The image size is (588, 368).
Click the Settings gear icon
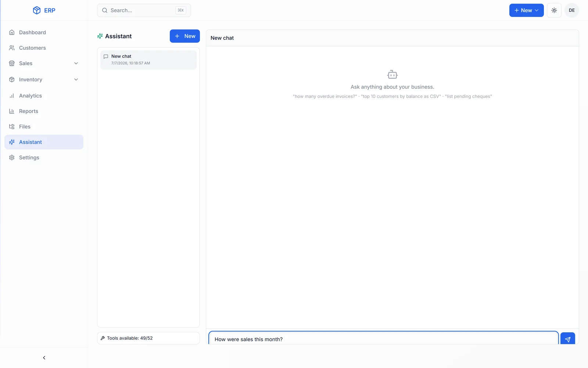(x=12, y=158)
